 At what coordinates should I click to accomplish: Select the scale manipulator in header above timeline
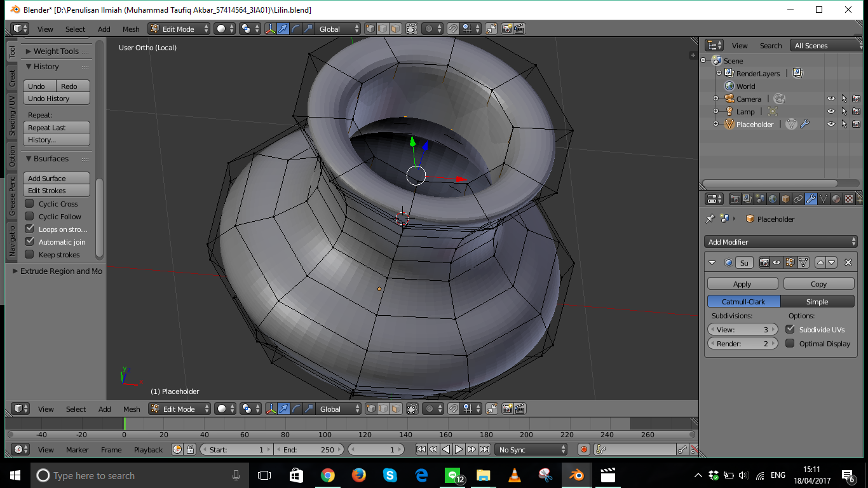(309, 409)
